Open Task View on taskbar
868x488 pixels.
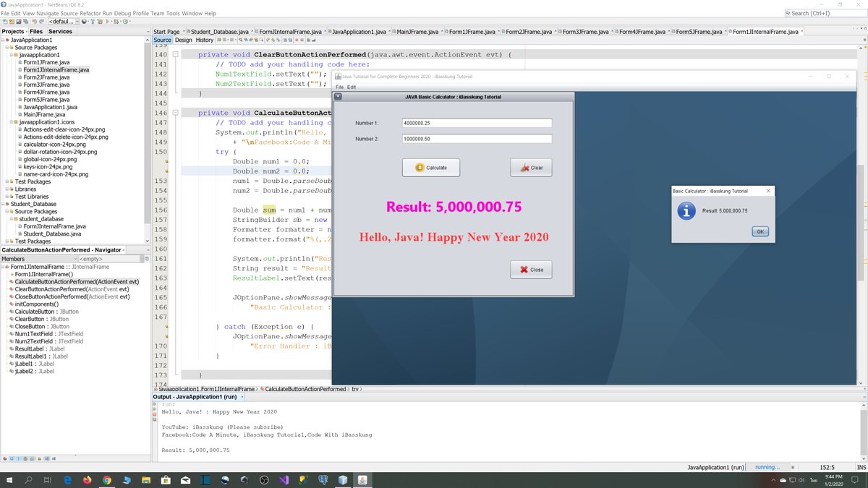pos(48,479)
